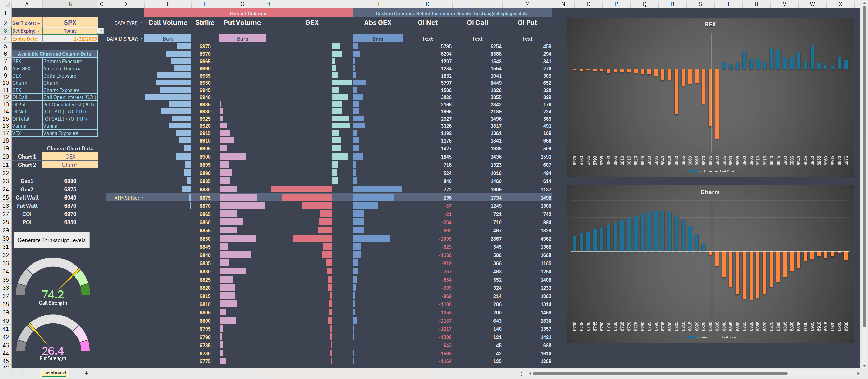The width and height of the screenshot is (868, 379).
Task: Select the column B header
Action: click(x=70, y=4)
